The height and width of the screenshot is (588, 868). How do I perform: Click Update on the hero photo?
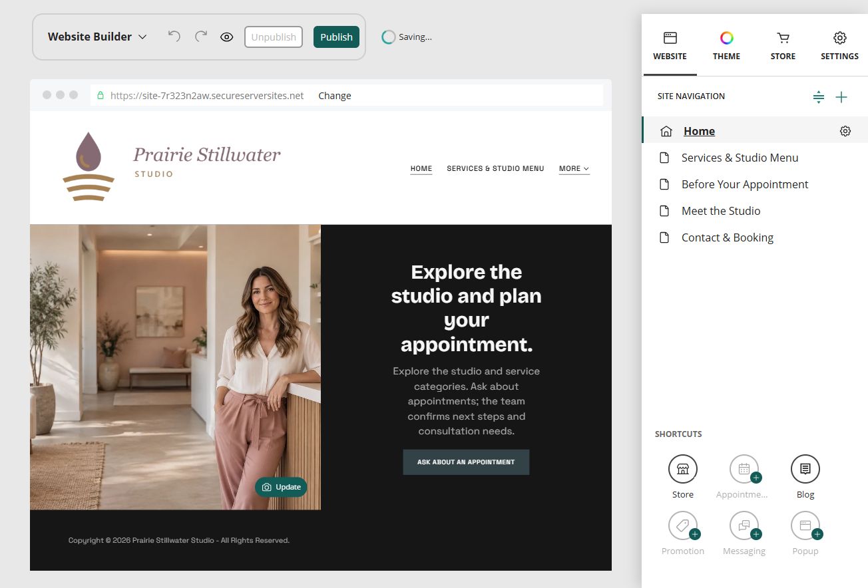pyautogui.click(x=281, y=487)
